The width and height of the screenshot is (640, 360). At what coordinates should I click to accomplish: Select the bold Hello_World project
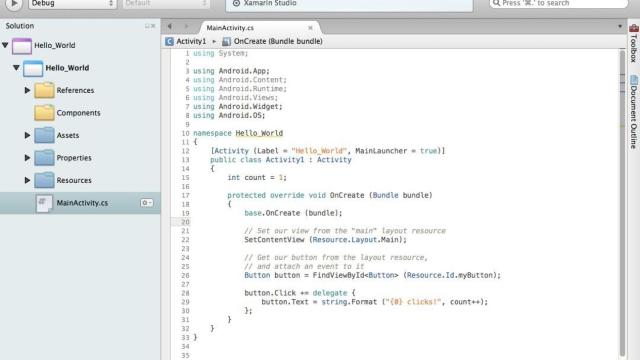pos(67,68)
